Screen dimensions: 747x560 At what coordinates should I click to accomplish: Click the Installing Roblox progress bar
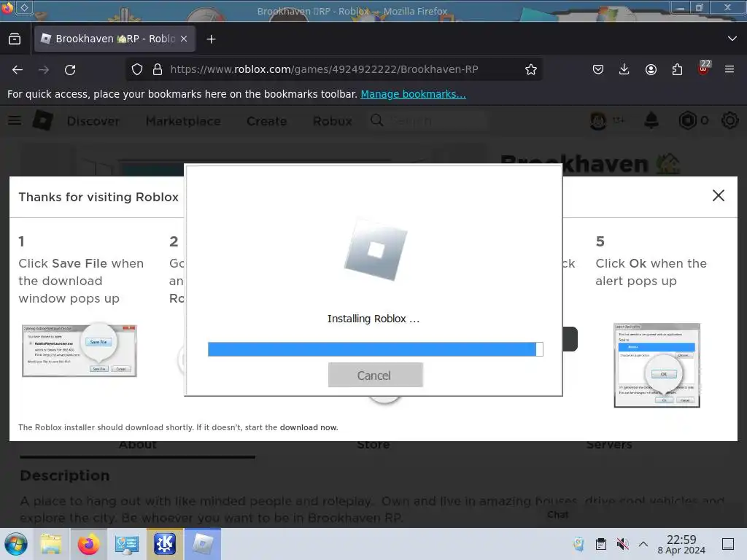pyautogui.click(x=376, y=349)
